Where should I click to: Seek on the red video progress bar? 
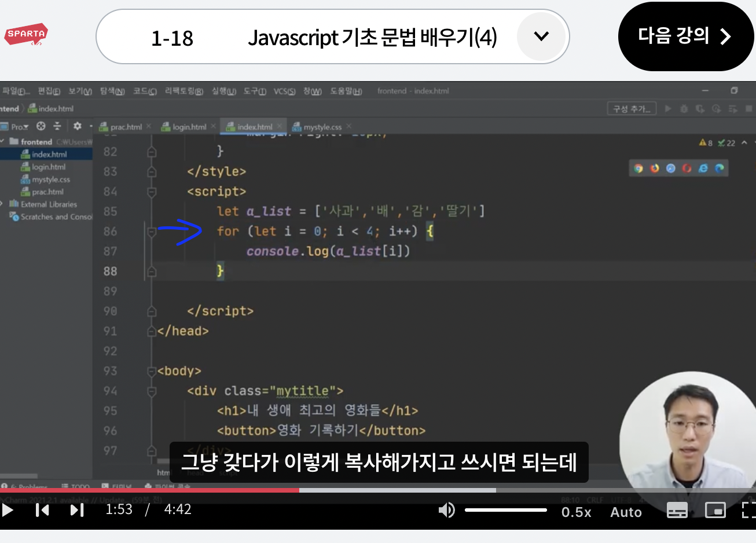pos(149,490)
